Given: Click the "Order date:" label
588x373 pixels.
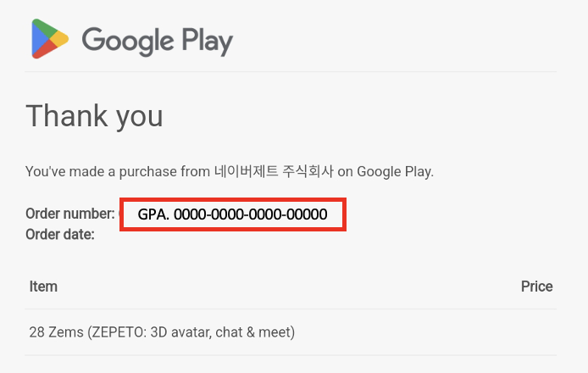Looking at the screenshot, I should (60, 235).
